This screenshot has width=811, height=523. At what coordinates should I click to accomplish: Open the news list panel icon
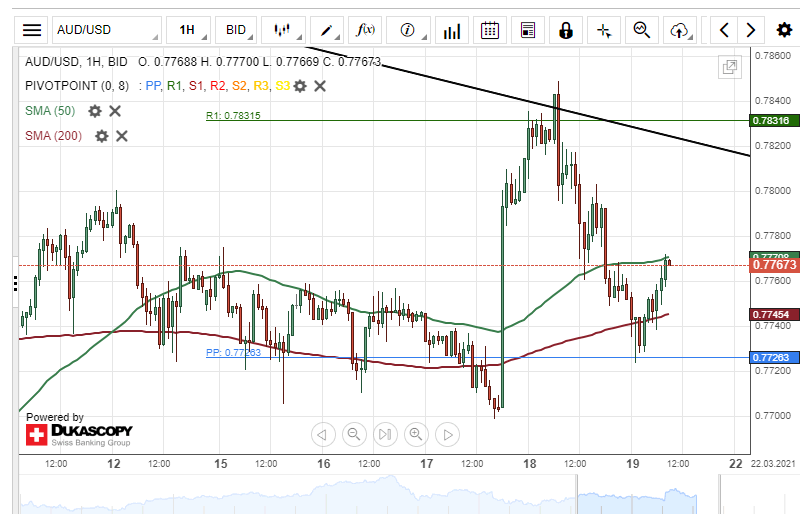(x=528, y=30)
